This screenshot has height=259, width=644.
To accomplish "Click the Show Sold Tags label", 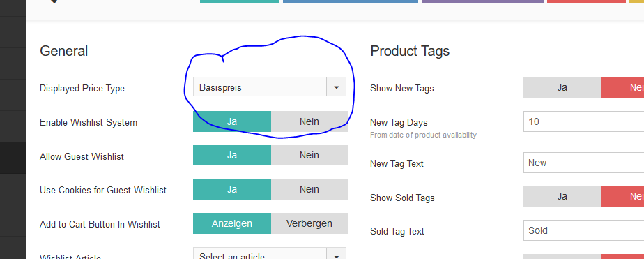I will (x=402, y=198).
